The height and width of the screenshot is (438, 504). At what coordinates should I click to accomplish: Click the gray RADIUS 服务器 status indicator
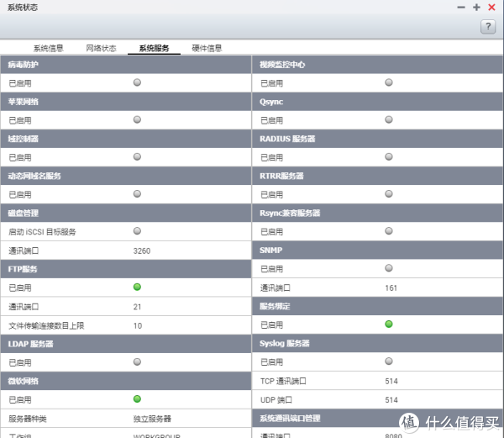389,156
